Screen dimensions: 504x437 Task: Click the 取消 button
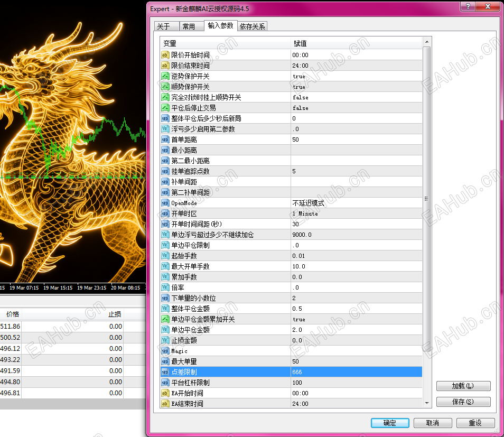point(433,423)
